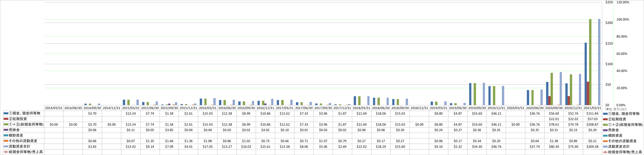The height and width of the screenshot is (155, 644).
Task: Select the $37.74 current assets total cell
Action: (x=535, y=146)
